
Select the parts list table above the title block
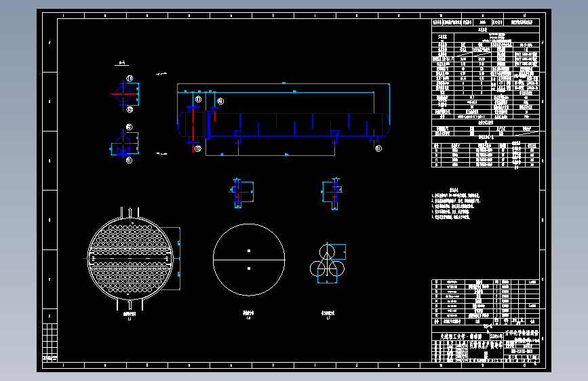pyautogui.click(x=486, y=302)
